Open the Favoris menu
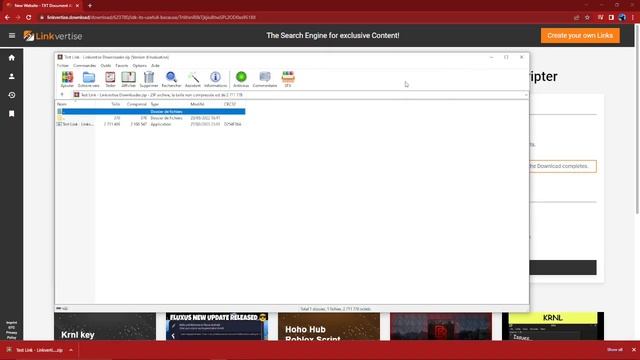640x360 pixels. 122,65
